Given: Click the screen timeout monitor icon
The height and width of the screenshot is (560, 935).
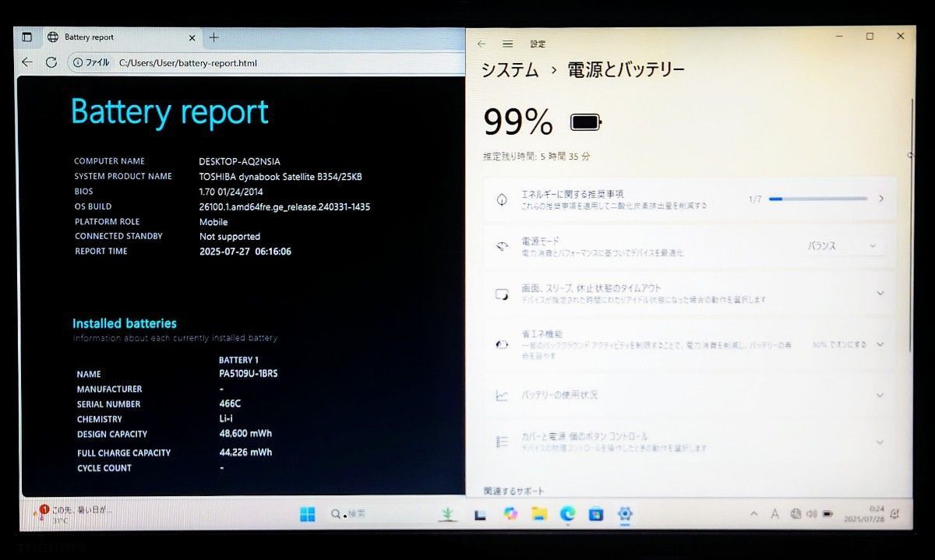Looking at the screenshot, I should click(x=502, y=294).
